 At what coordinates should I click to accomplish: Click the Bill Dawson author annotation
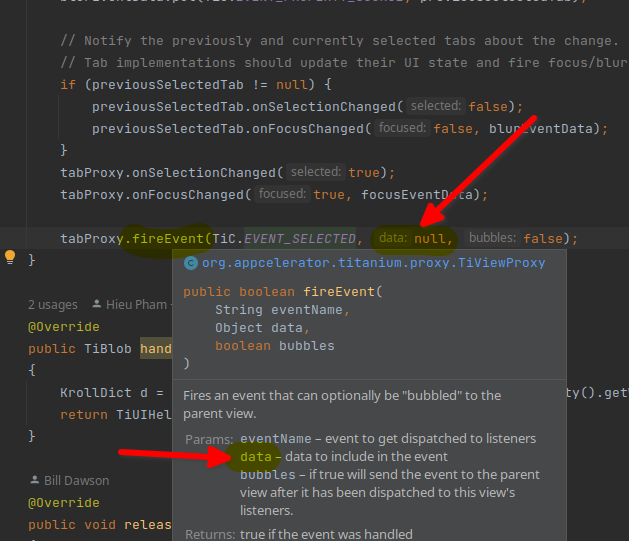[x=77, y=480]
